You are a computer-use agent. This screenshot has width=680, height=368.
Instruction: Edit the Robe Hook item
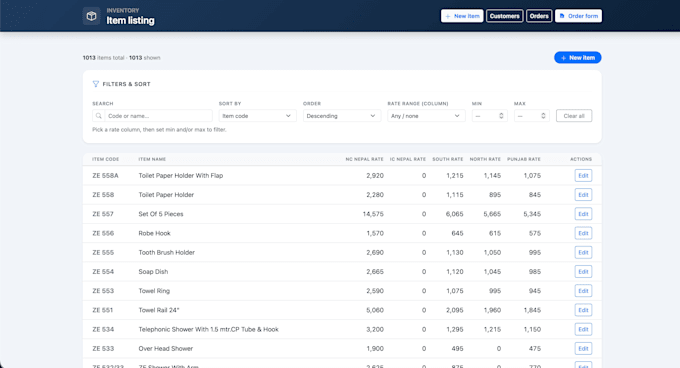click(x=583, y=233)
